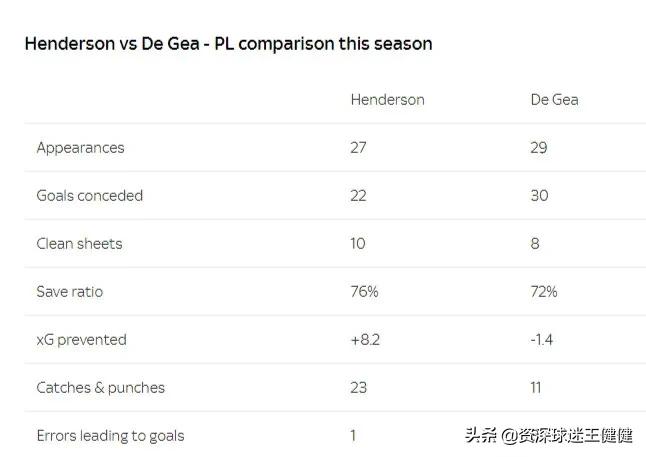This screenshot has width=646, height=457.
Task: Click the Goals conceded row label
Action: (x=90, y=196)
